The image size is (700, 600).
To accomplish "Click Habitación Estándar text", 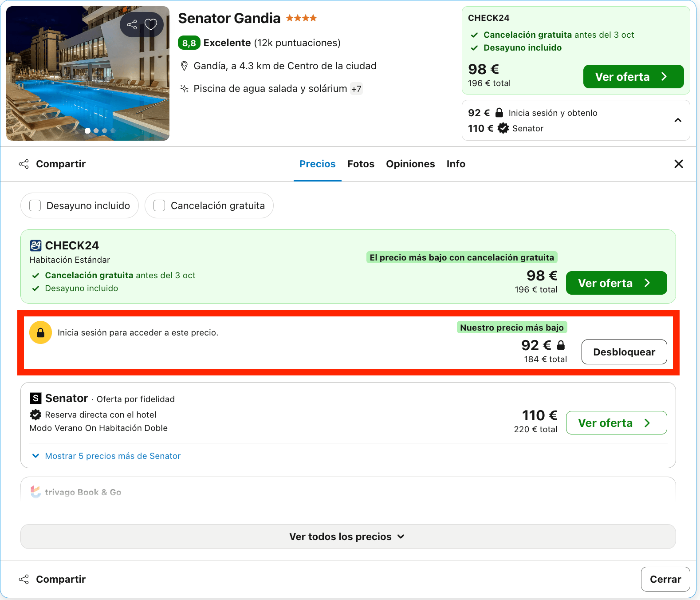I will pyautogui.click(x=70, y=260).
